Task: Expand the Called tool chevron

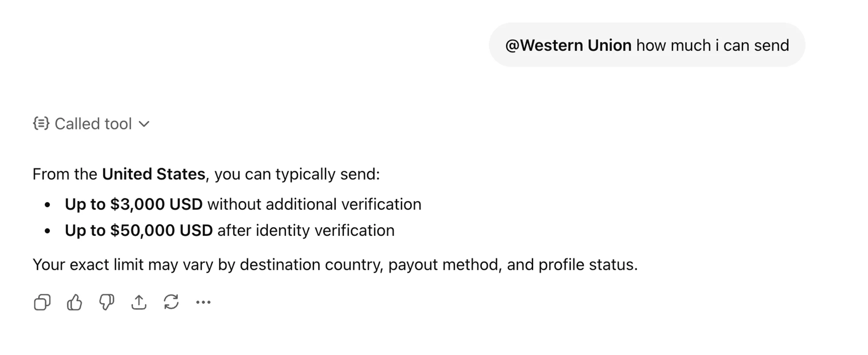Action: pos(144,124)
